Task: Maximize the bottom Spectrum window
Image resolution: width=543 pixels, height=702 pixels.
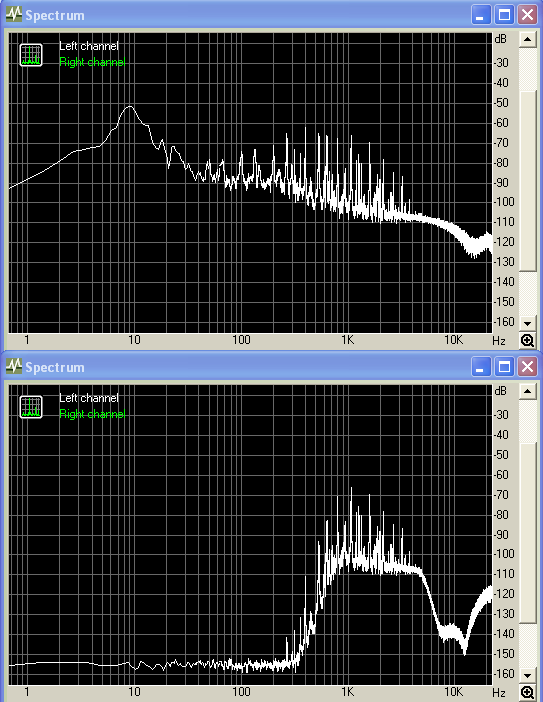Action: (504, 367)
